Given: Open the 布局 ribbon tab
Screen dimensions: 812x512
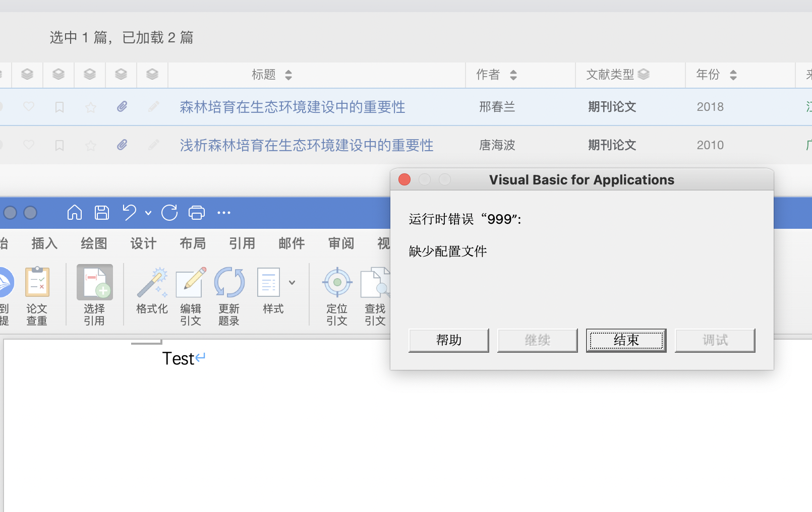Looking at the screenshot, I should point(193,243).
